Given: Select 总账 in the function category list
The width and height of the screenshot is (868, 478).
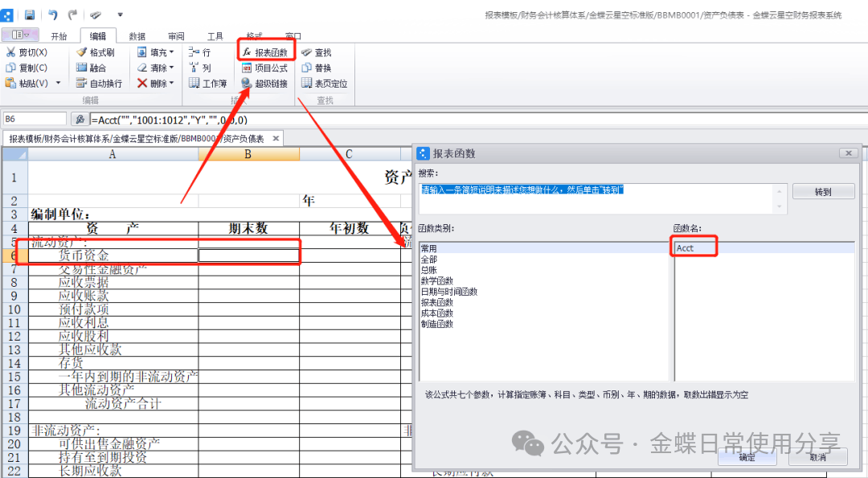Looking at the screenshot, I should (429, 271).
